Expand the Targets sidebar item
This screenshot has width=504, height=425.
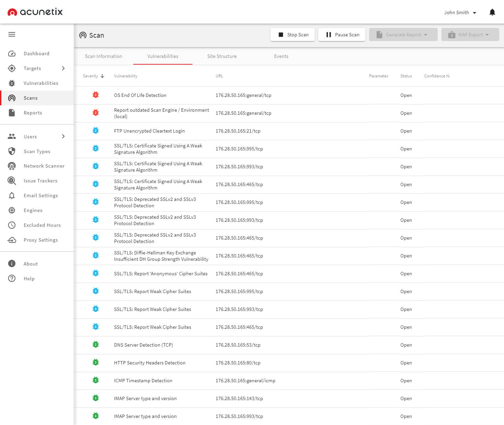pyautogui.click(x=32, y=68)
